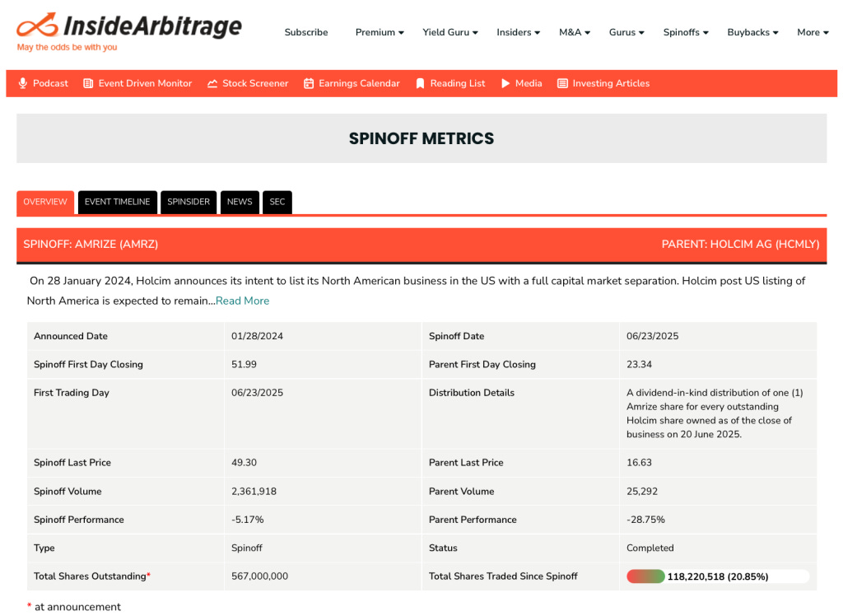Image resolution: width=843 pixels, height=616 pixels.
Task: Click the Type value Spinoff
Action: coord(247,548)
